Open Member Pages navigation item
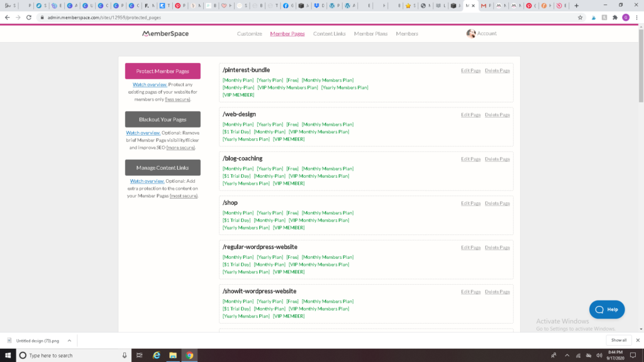644x362 pixels. [287, 34]
